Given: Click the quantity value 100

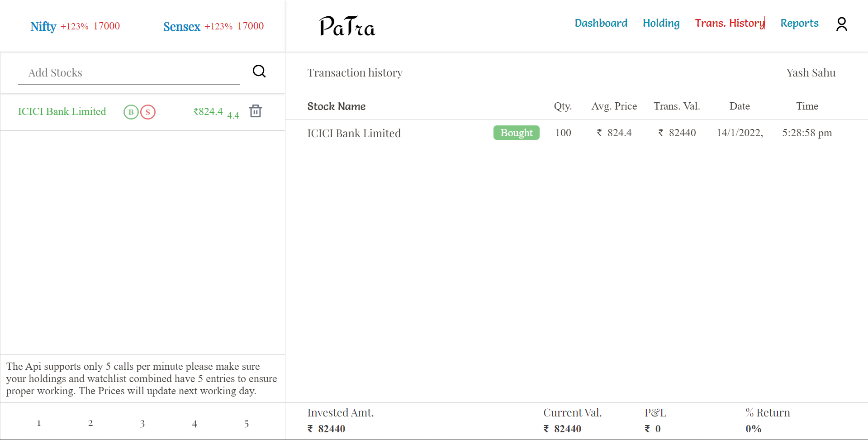Looking at the screenshot, I should pyautogui.click(x=563, y=133).
